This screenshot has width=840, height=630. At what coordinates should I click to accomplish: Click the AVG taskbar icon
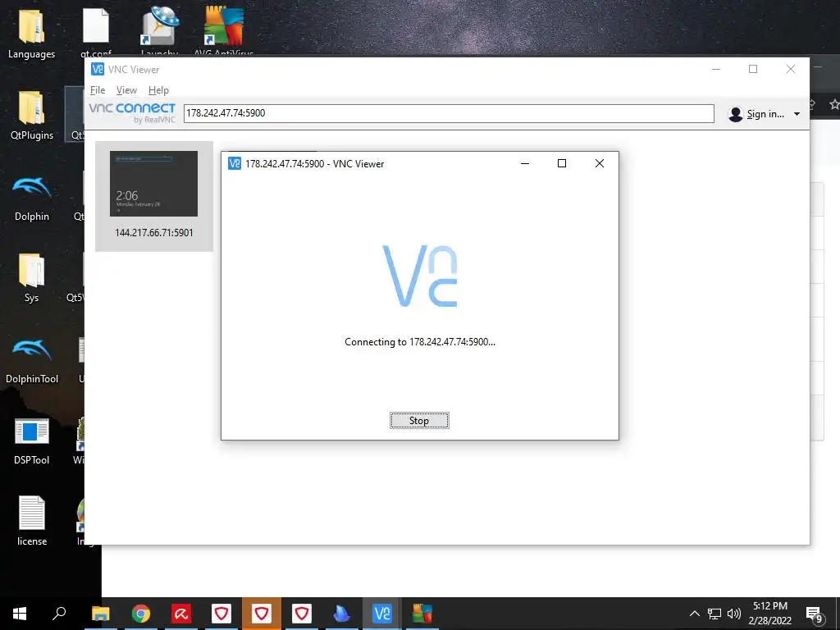422,614
